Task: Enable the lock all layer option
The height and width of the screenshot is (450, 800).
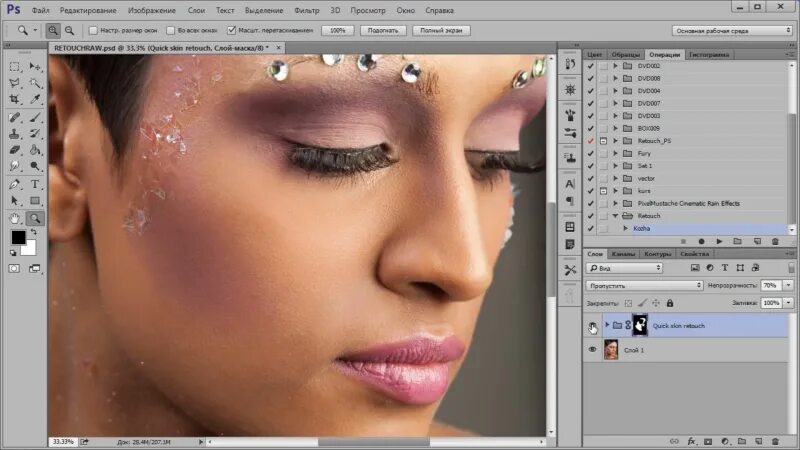Action: tap(670, 303)
